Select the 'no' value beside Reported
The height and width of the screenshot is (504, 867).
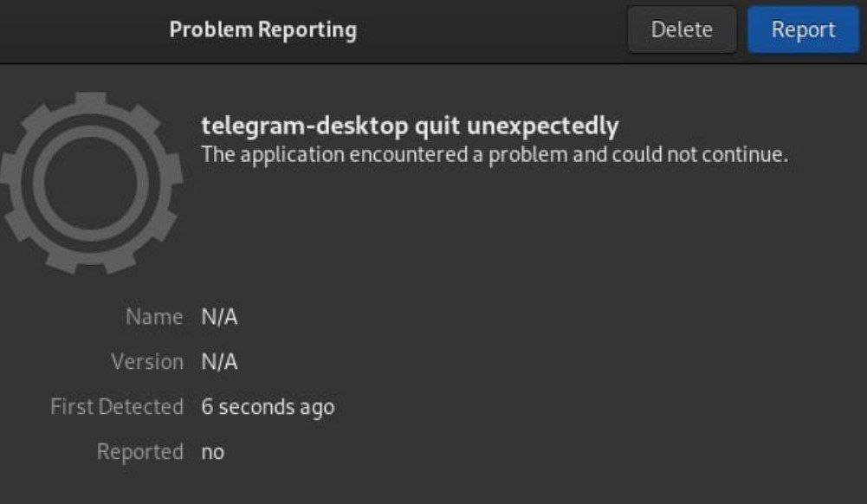(212, 452)
